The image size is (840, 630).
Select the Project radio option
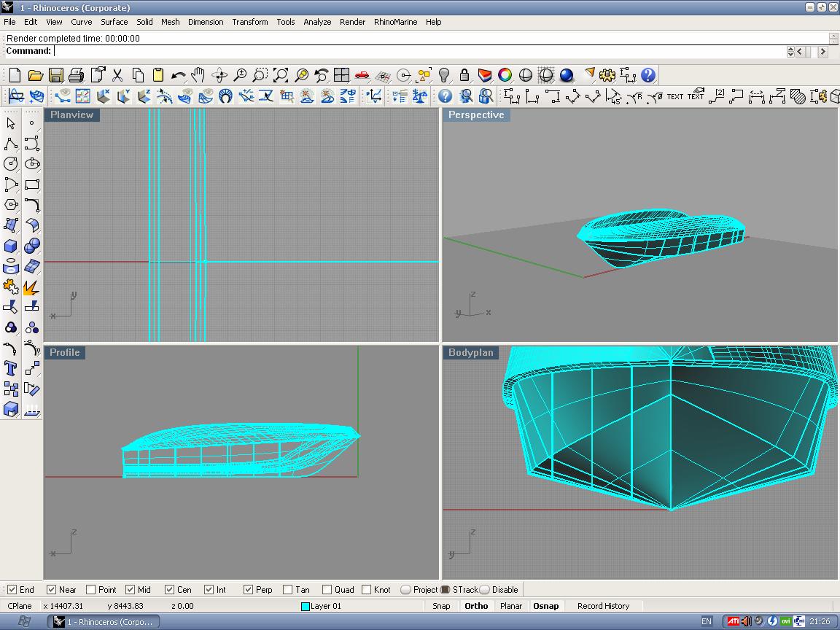tap(406, 590)
